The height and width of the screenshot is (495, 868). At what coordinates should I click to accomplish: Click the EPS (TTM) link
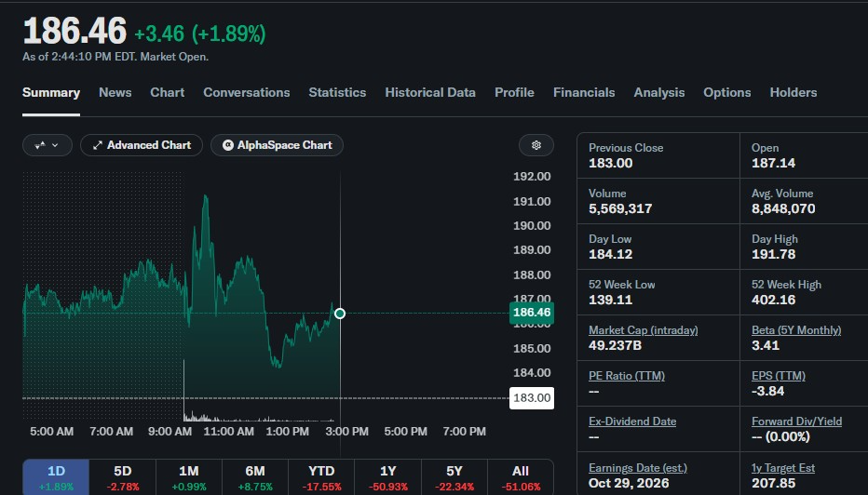pos(779,376)
